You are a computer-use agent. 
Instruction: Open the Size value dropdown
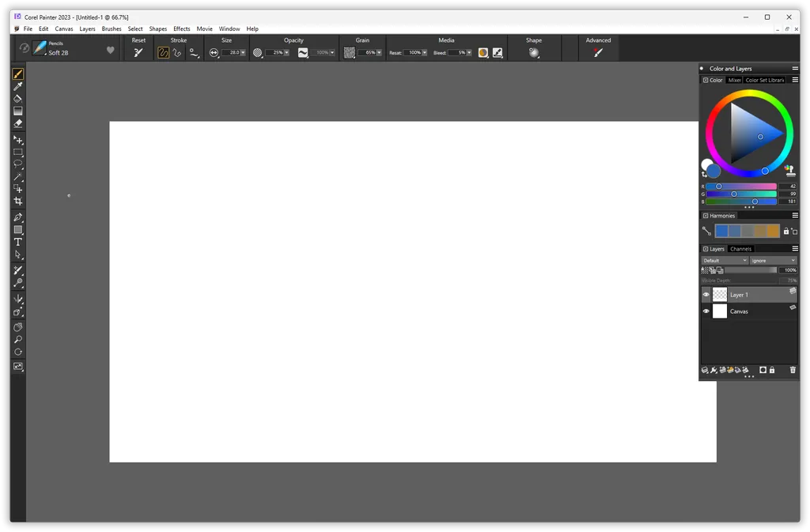pos(243,53)
